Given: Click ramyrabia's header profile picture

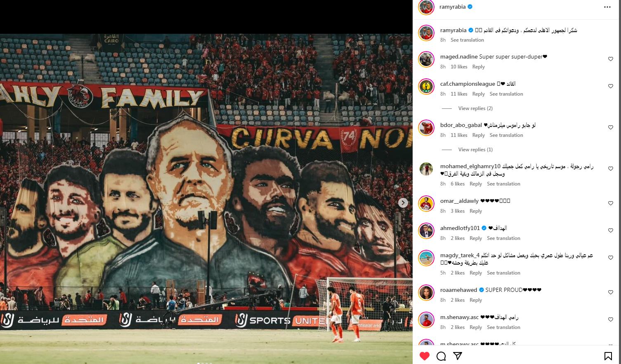Looking at the screenshot, I should [426, 7].
